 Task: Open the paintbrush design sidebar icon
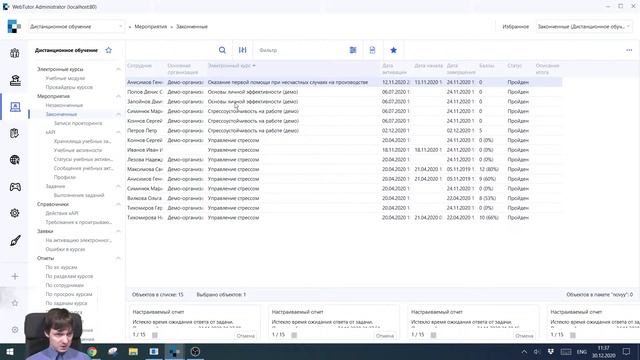(15, 241)
